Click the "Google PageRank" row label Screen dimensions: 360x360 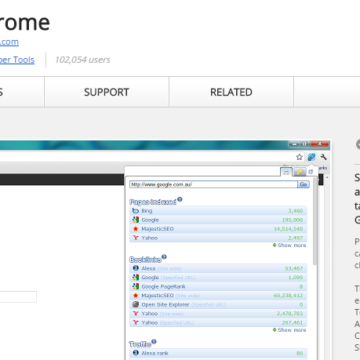(163, 286)
